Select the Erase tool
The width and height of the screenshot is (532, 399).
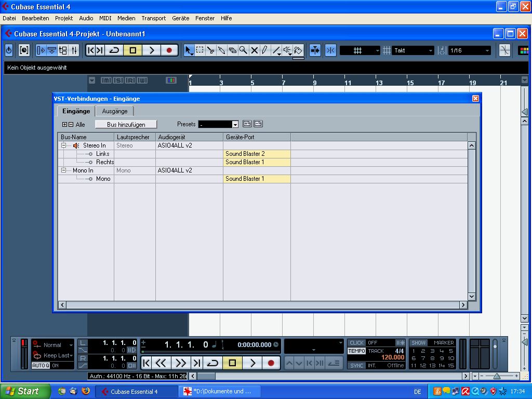232,50
